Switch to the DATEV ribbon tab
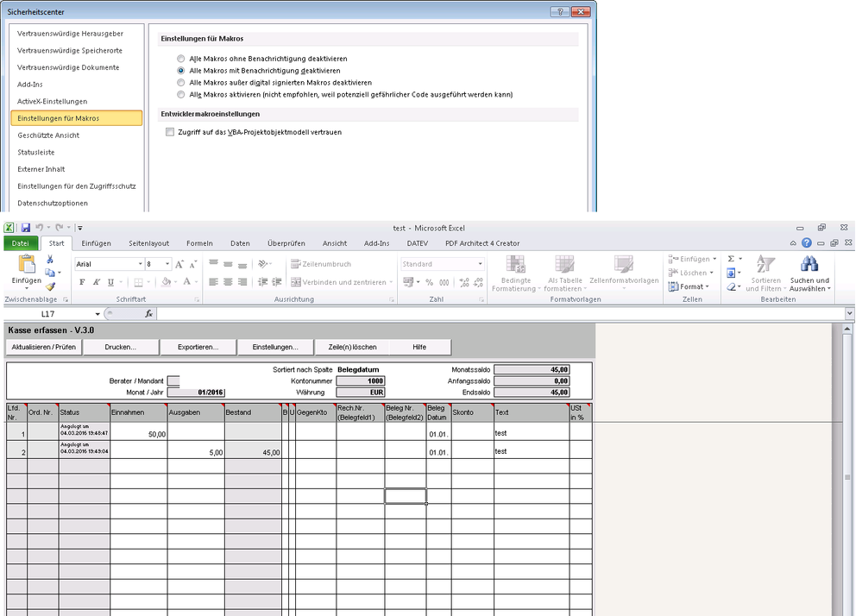The height and width of the screenshot is (616, 862). [x=418, y=243]
